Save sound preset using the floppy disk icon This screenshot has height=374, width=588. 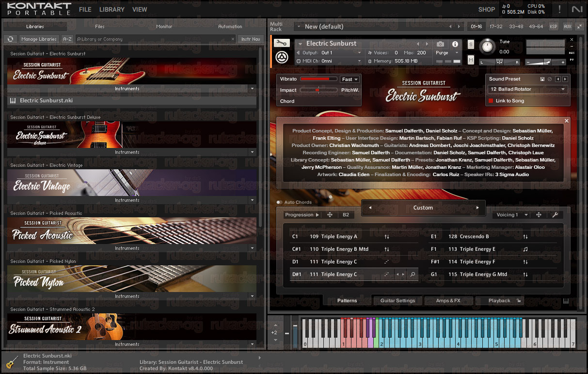point(542,79)
